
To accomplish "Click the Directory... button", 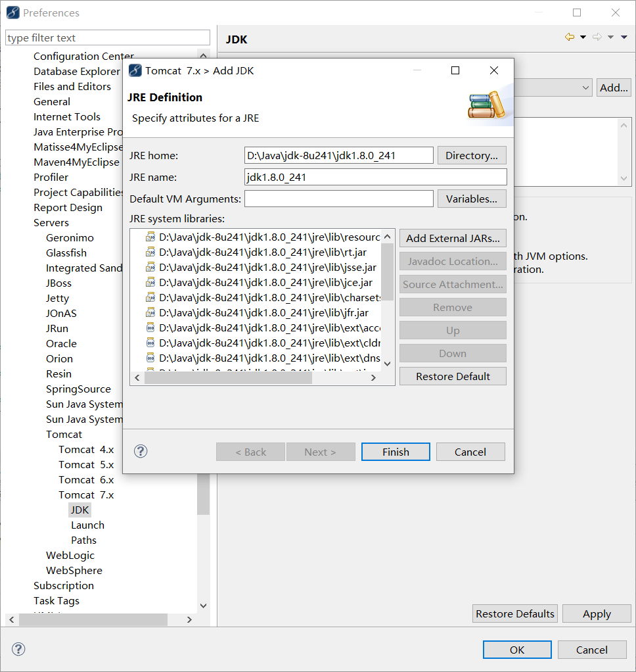I will coord(472,155).
